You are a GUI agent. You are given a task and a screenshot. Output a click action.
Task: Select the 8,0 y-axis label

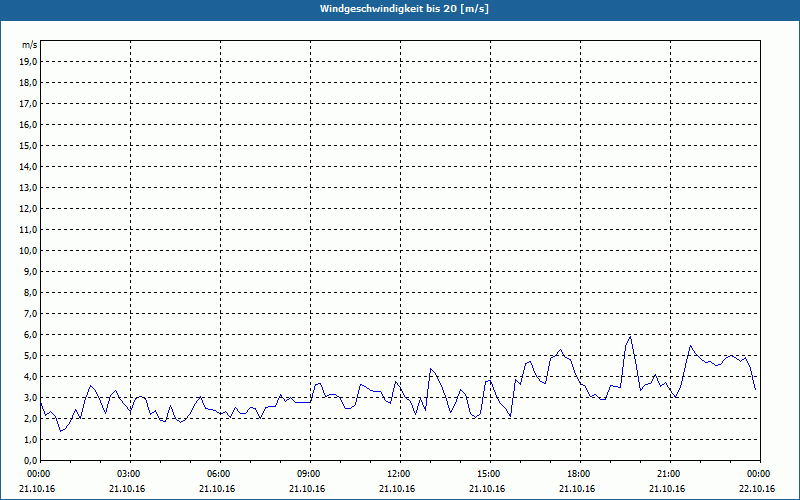(x=31, y=292)
